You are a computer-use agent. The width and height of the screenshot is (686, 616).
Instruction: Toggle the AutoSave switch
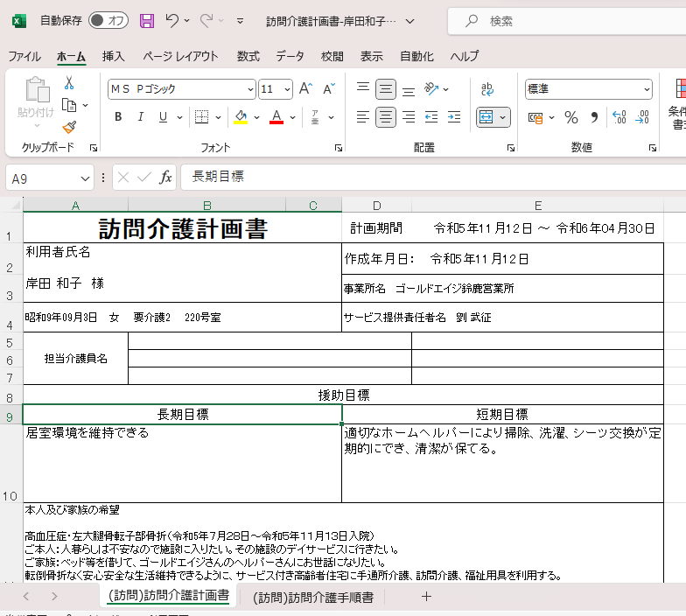[x=108, y=20]
